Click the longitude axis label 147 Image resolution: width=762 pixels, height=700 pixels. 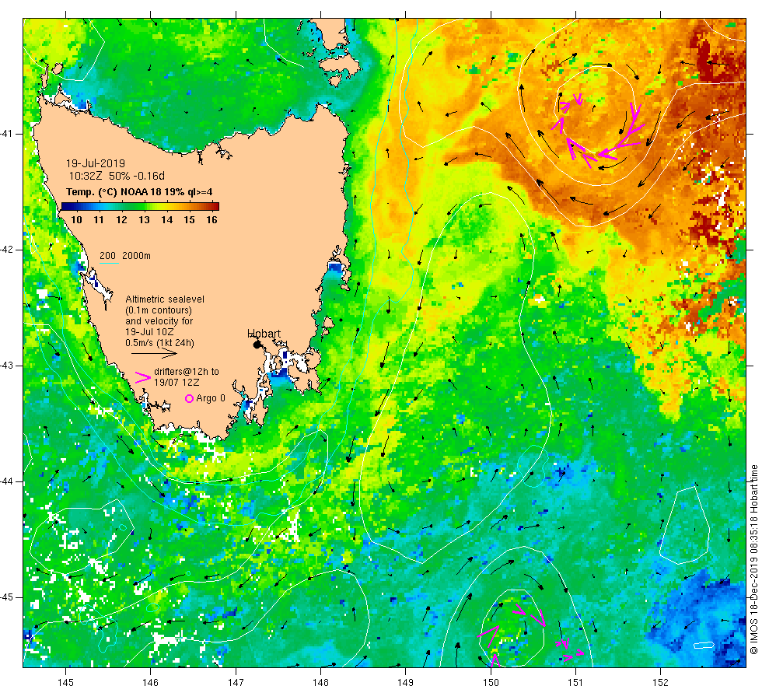pyautogui.click(x=236, y=683)
